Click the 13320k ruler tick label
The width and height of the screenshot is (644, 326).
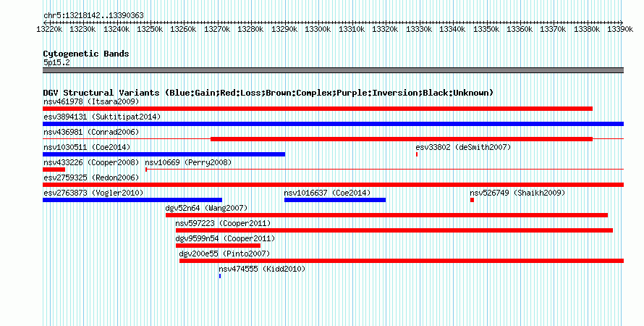tap(385, 29)
